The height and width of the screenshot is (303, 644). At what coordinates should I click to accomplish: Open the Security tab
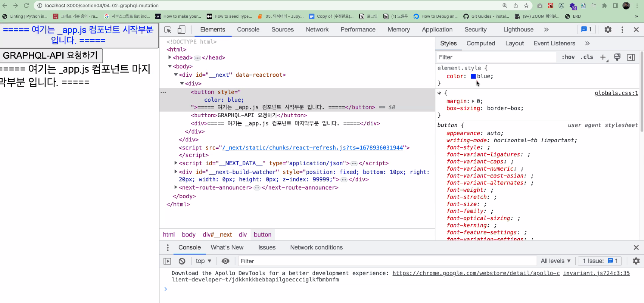tap(475, 30)
